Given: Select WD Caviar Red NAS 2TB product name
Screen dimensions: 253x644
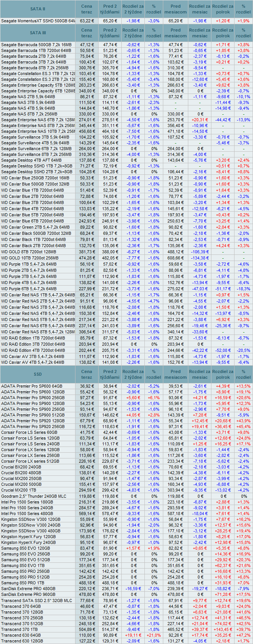Looking at the screenshot, I should pyautogui.click(x=38, y=301).
